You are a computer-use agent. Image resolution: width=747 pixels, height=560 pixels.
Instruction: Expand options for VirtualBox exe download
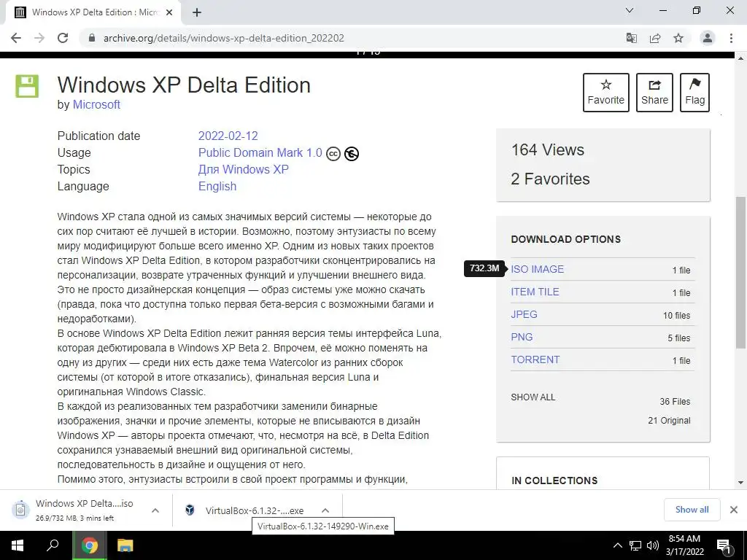coord(325,510)
